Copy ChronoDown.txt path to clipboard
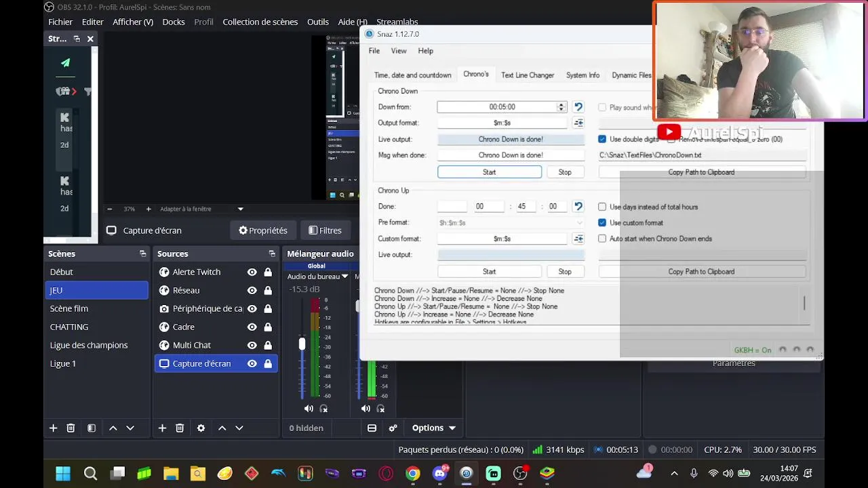 pyautogui.click(x=701, y=172)
